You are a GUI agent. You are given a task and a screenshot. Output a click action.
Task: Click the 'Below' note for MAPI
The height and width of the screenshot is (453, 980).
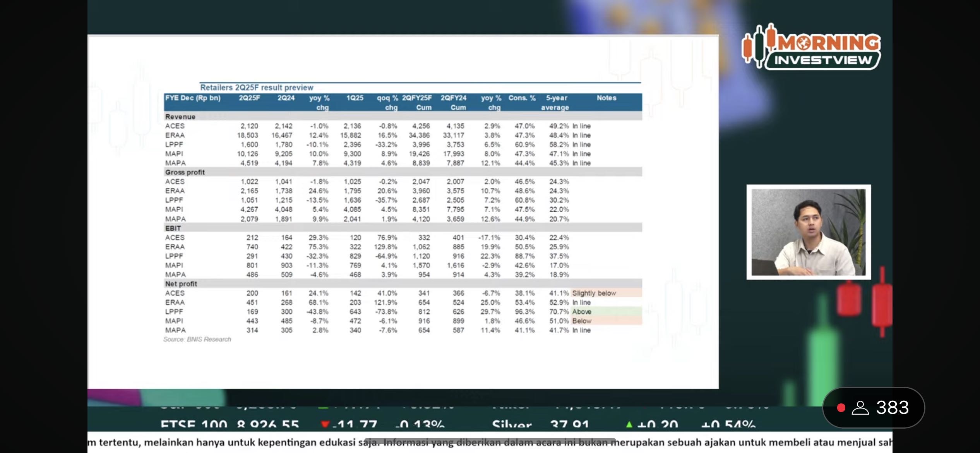coord(582,321)
